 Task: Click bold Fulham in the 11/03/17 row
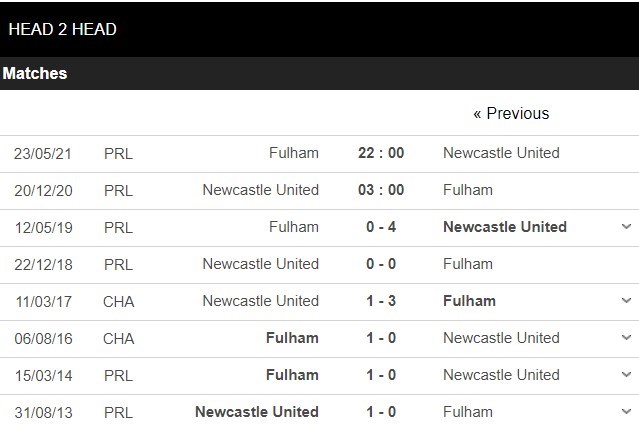(469, 301)
